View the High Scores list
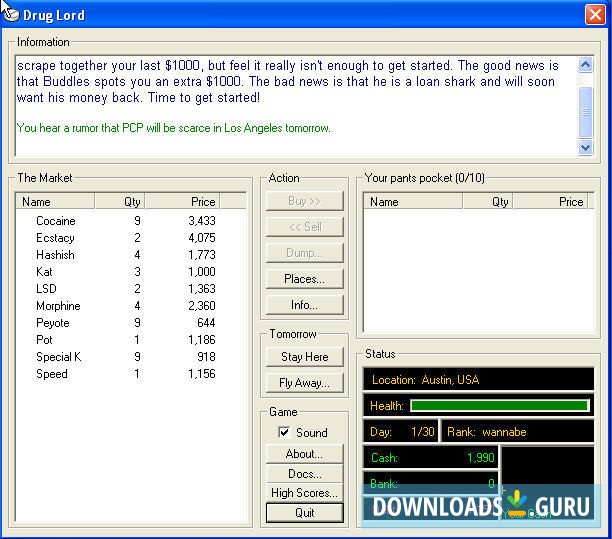 tap(304, 493)
